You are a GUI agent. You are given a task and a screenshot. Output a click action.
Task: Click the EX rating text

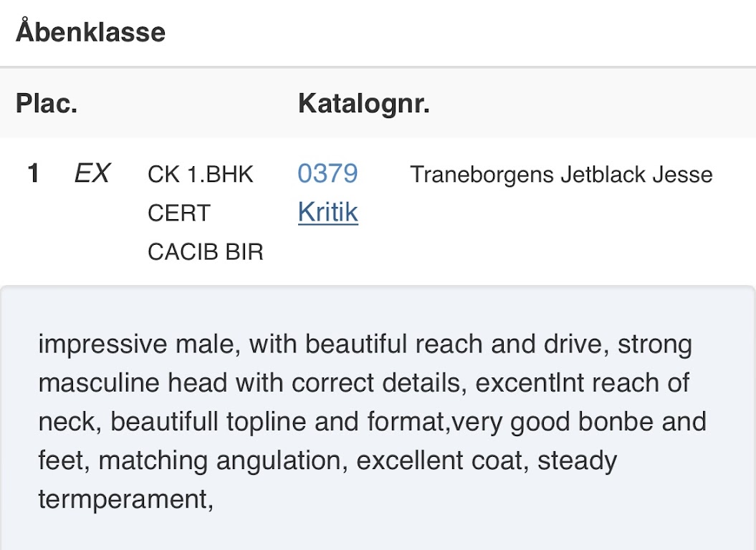(92, 173)
